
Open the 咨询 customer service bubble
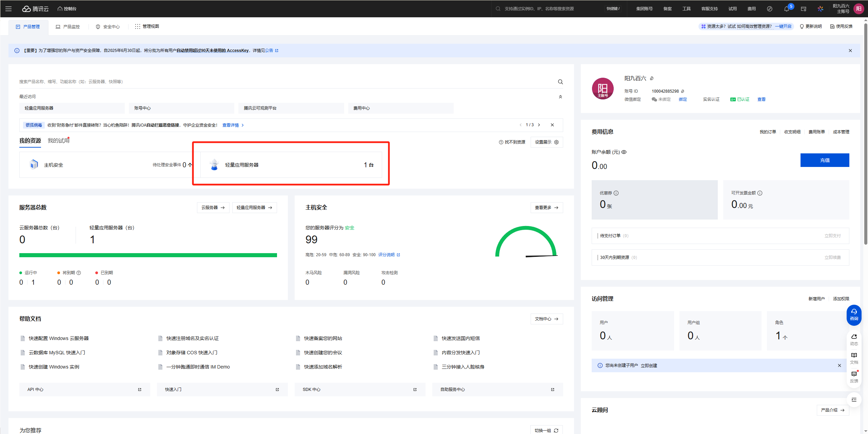(854, 315)
